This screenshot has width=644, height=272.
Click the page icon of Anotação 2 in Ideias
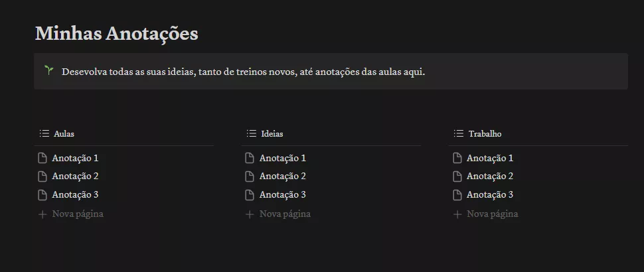[x=250, y=176]
